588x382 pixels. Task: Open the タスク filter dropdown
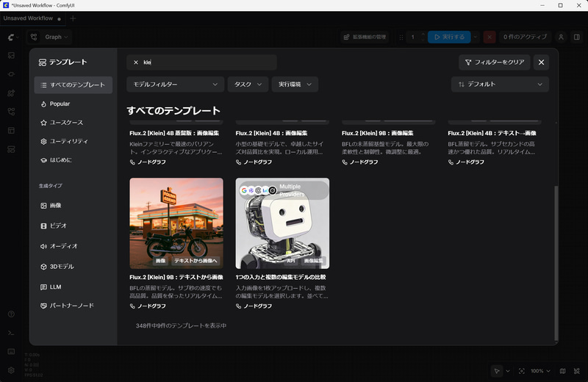248,84
